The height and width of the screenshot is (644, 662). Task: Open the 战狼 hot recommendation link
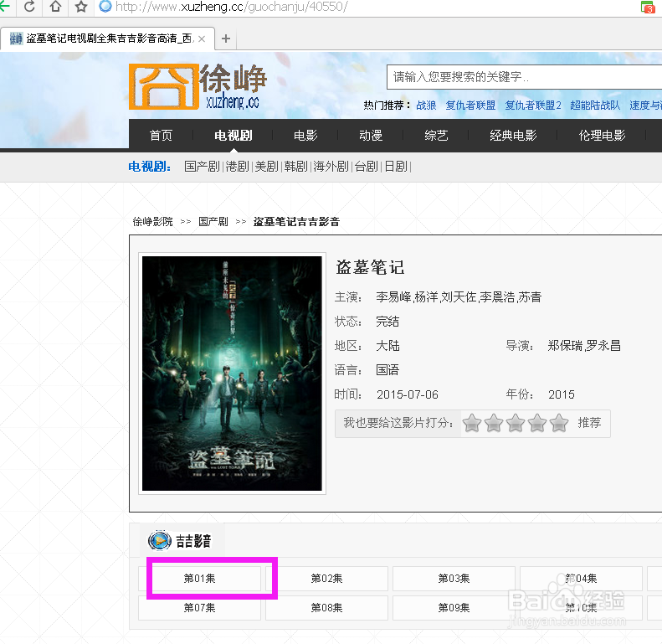tap(426, 106)
